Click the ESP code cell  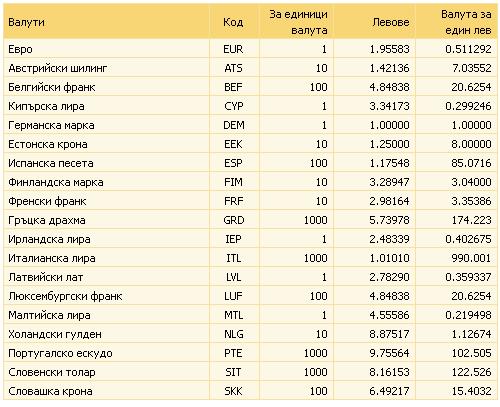click(x=233, y=163)
